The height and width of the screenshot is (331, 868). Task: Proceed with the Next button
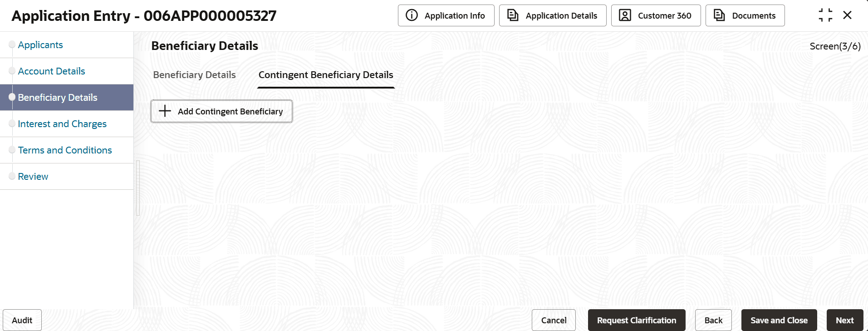pos(844,320)
